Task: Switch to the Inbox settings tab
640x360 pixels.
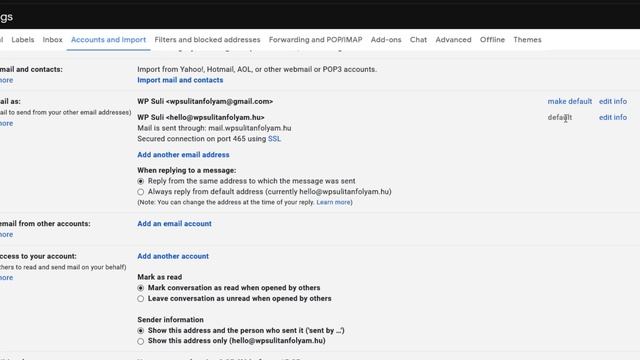Action: 52,40
